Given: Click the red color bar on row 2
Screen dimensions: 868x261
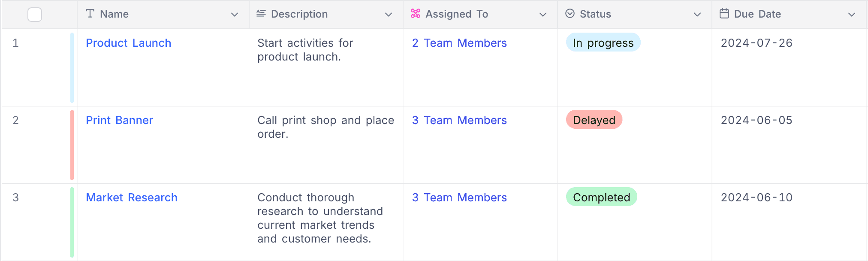Looking at the screenshot, I should (72, 145).
